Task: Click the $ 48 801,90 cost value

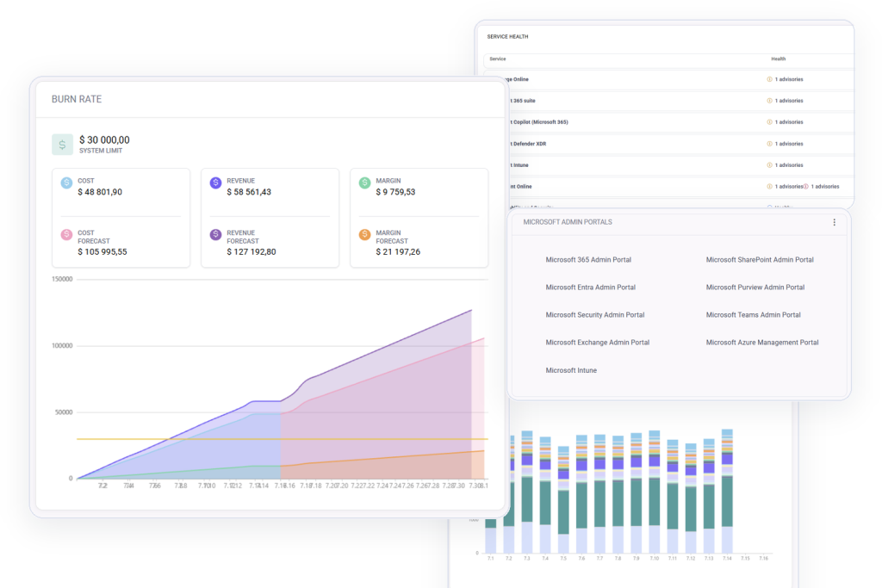Action: coord(100,192)
